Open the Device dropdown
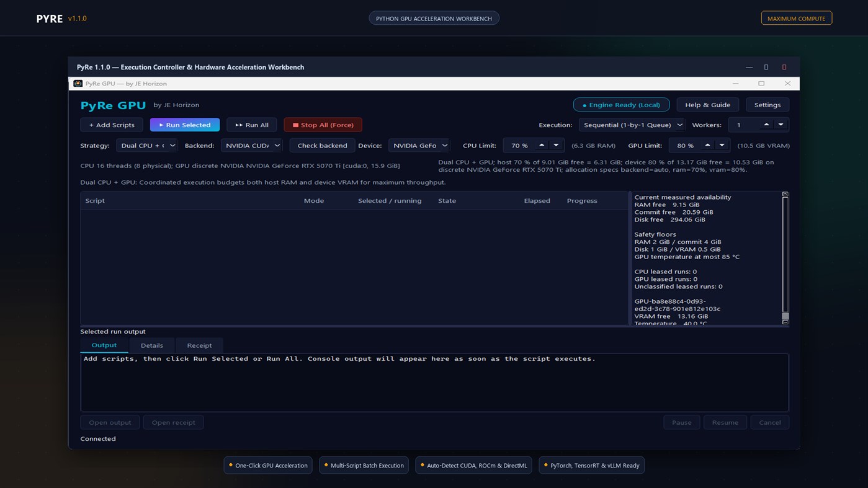Image resolution: width=868 pixels, height=488 pixels. click(x=419, y=145)
